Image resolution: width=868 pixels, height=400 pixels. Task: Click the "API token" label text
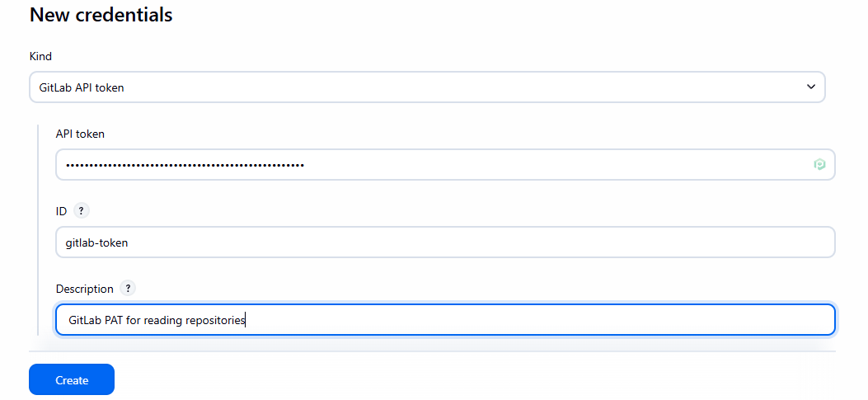click(x=80, y=134)
